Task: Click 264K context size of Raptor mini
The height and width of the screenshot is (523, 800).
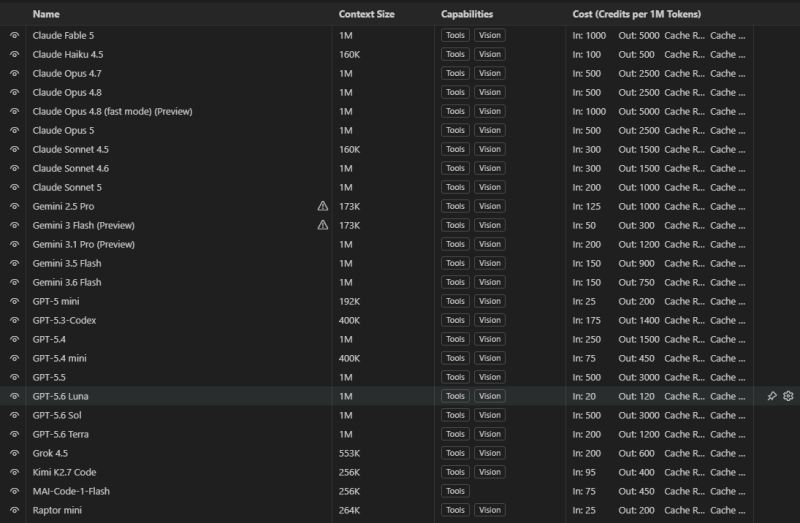Action: [349, 510]
